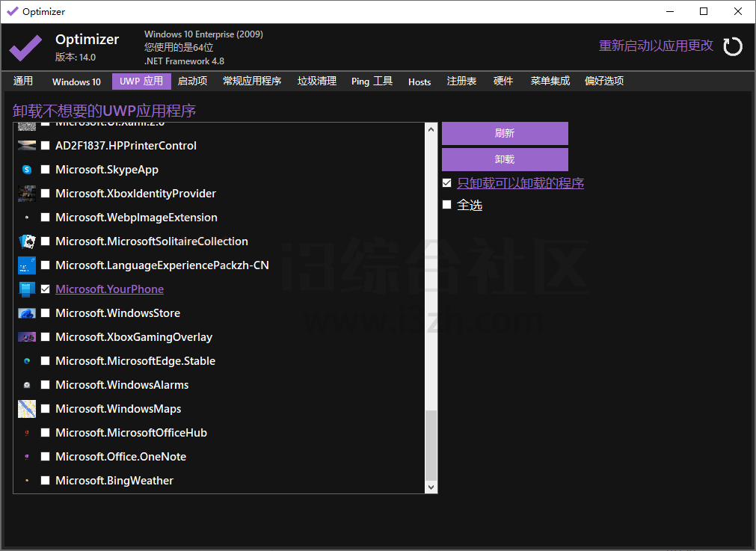
Task: Click the MicrosoftEdge.Stable icon
Action: click(27, 361)
